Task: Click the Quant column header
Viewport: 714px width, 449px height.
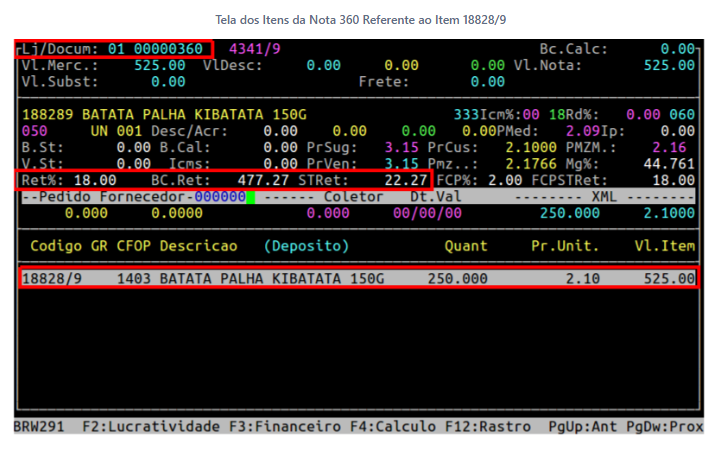Action: point(466,245)
